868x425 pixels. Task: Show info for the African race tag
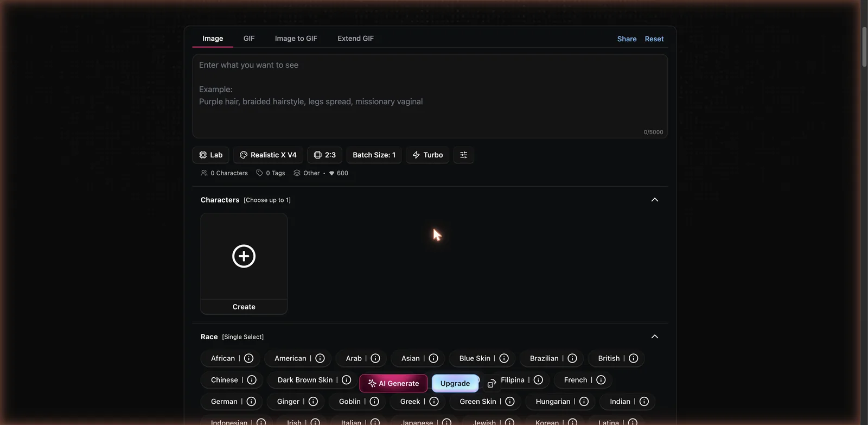tap(248, 358)
